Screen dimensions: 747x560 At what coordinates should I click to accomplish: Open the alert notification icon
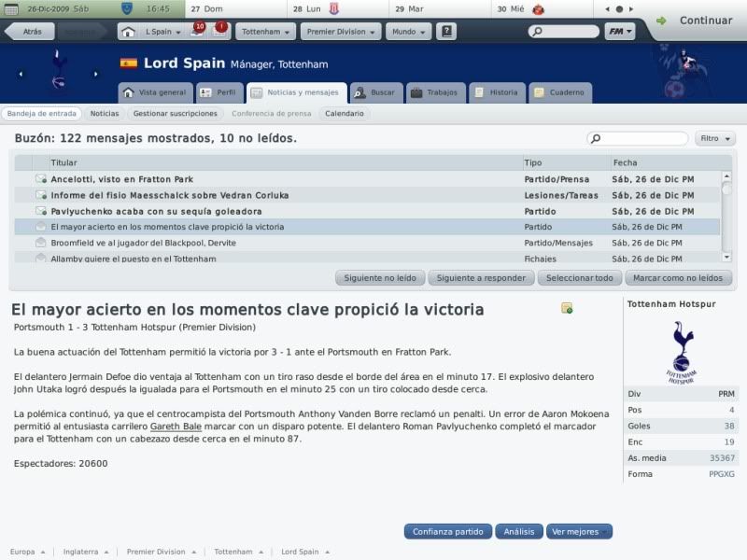[x=219, y=31]
